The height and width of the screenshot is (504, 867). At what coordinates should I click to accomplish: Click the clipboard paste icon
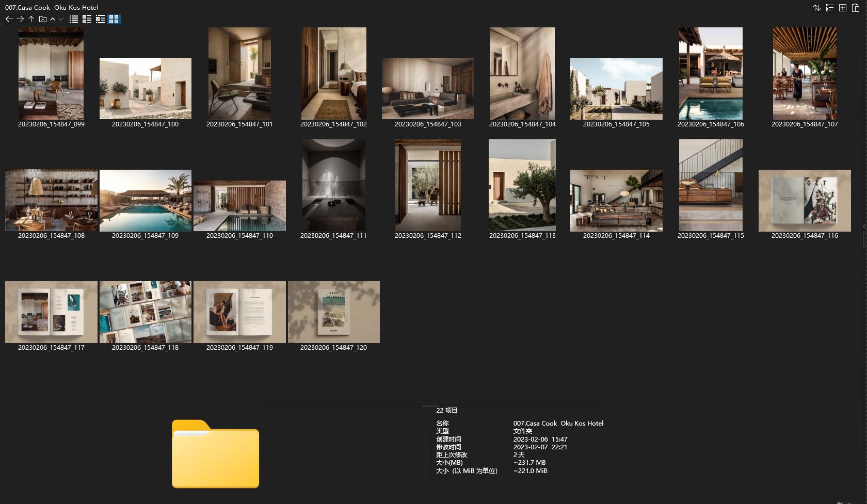coord(856,8)
